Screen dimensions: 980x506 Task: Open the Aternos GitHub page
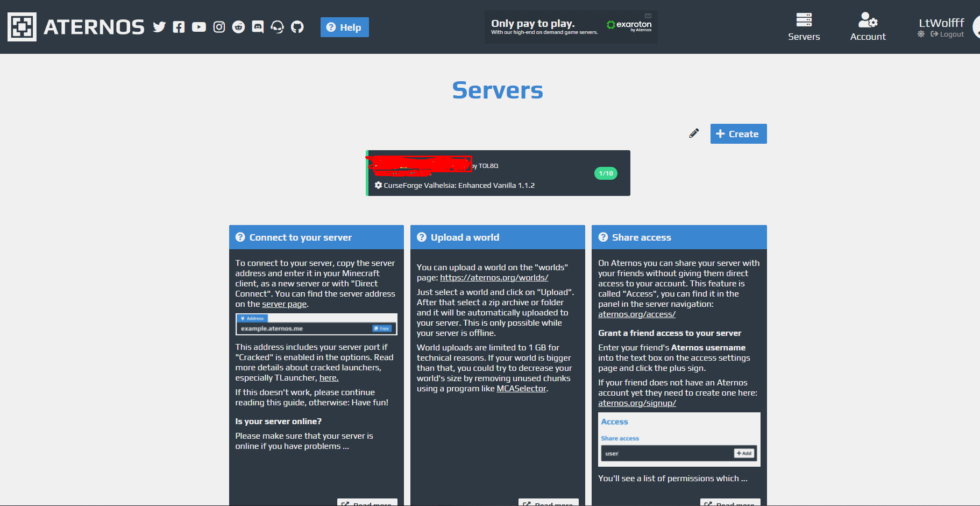coord(297,27)
